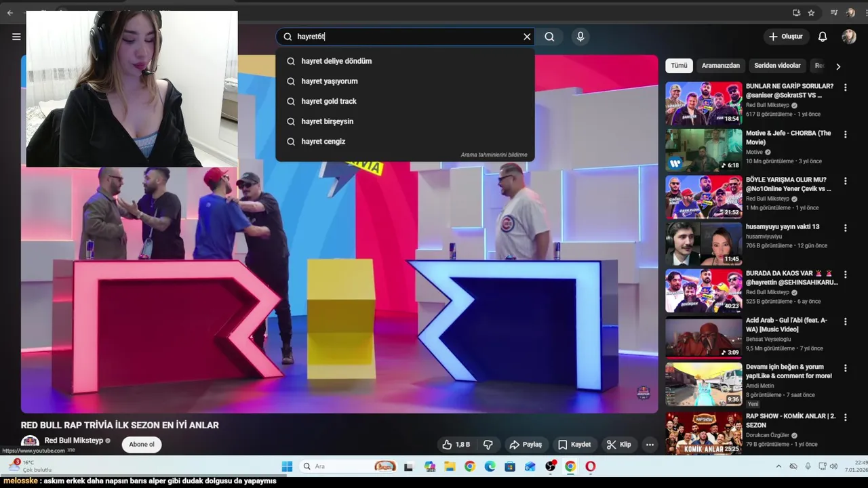Open BUNLAR NE GARİP SORULAR thumbnail

pos(703,104)
